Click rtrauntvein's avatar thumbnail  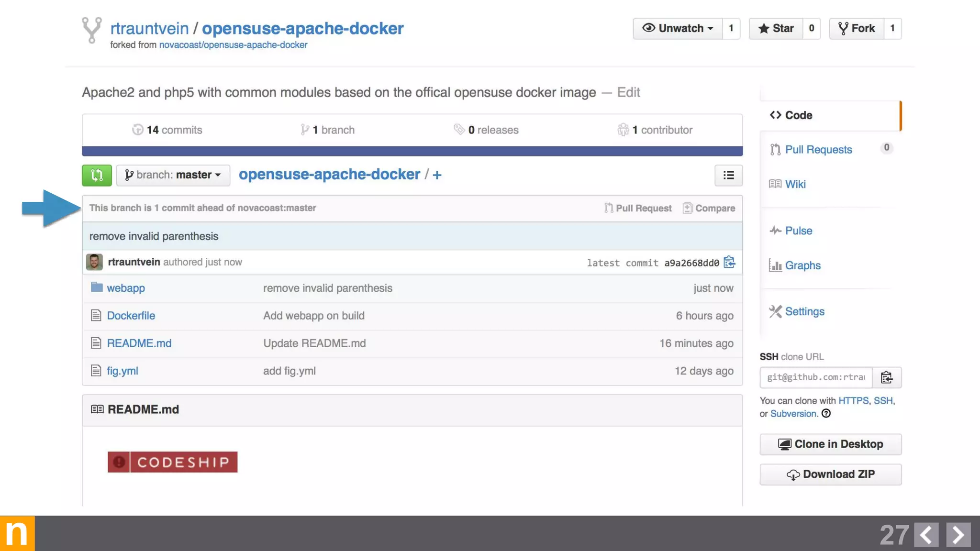(94, 262)
